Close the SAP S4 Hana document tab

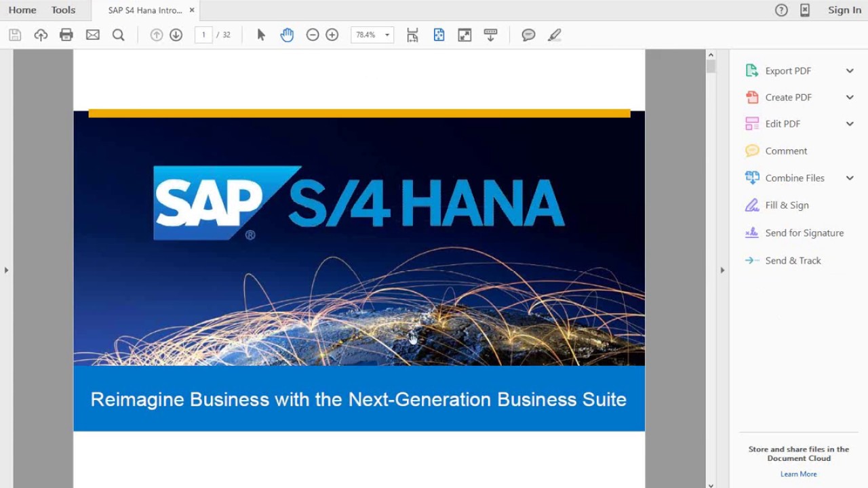coord(192,10)
